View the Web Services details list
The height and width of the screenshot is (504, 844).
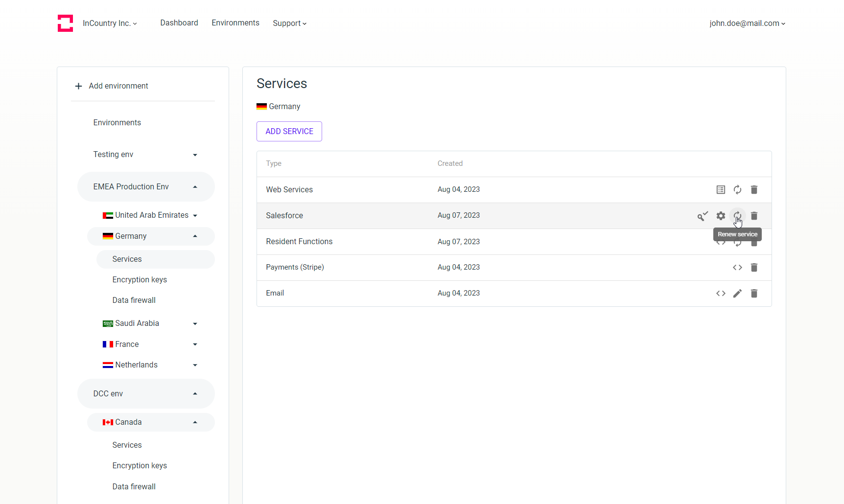click(x=721, y=189)
